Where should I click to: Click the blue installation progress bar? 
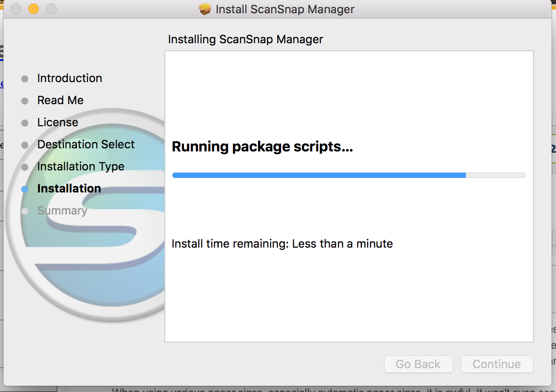(x=319, y=175)
